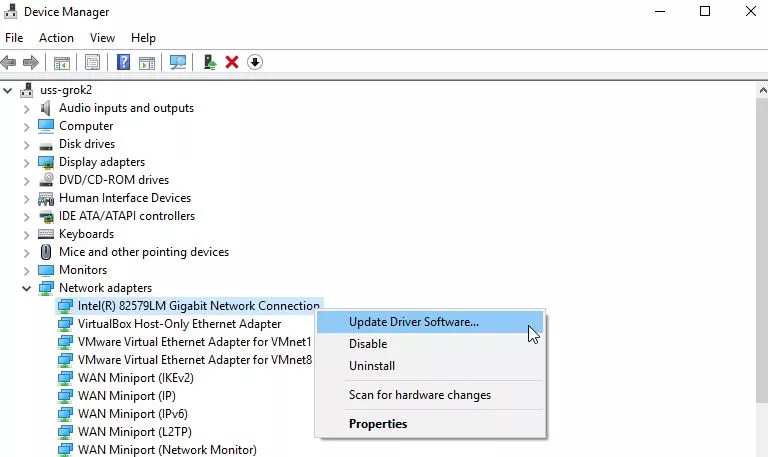Click the vertical scrollbar thumb
Viewport: 768px width, 457px height.
(762, 250)
